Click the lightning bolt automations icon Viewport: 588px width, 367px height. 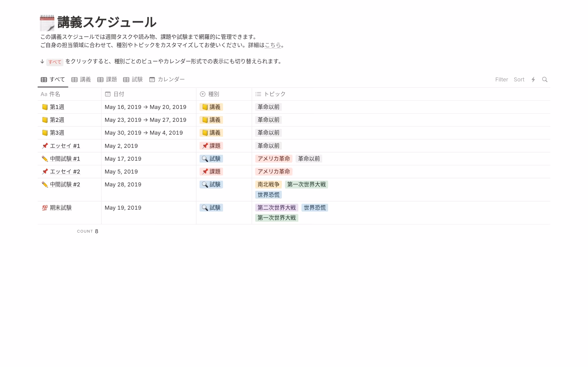point(533,80)
